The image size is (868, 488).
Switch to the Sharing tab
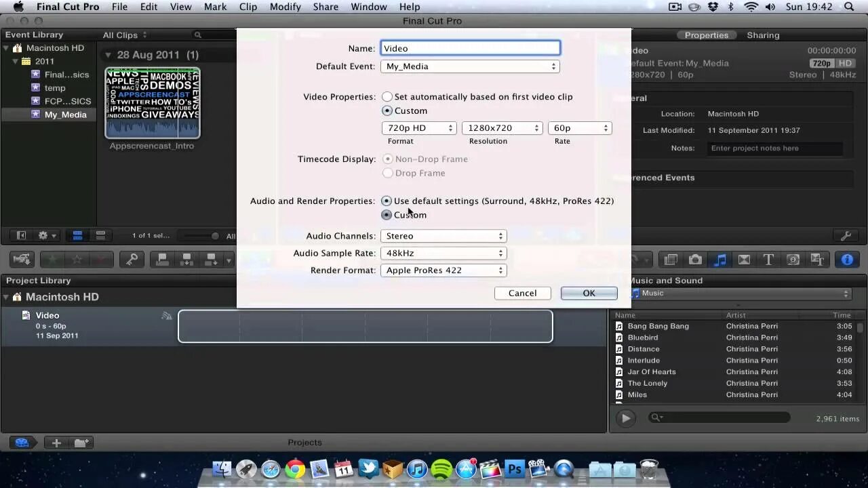(763, 35)
